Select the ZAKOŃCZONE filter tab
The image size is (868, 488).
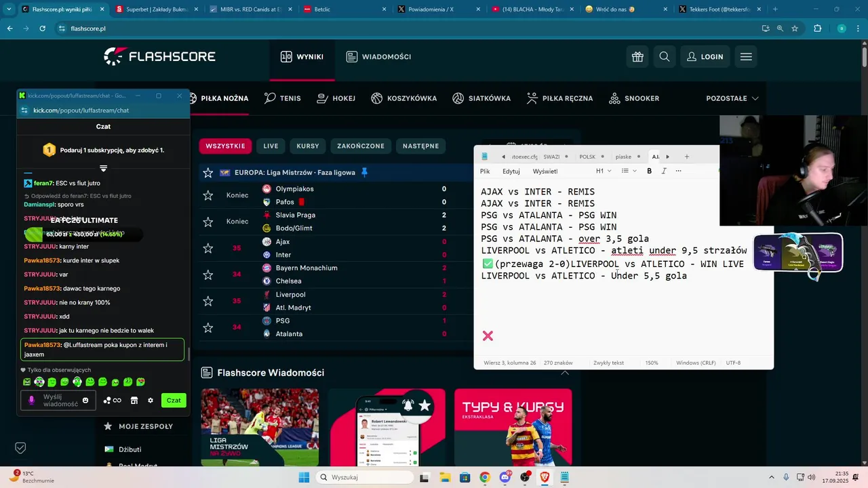click(361, 146)
